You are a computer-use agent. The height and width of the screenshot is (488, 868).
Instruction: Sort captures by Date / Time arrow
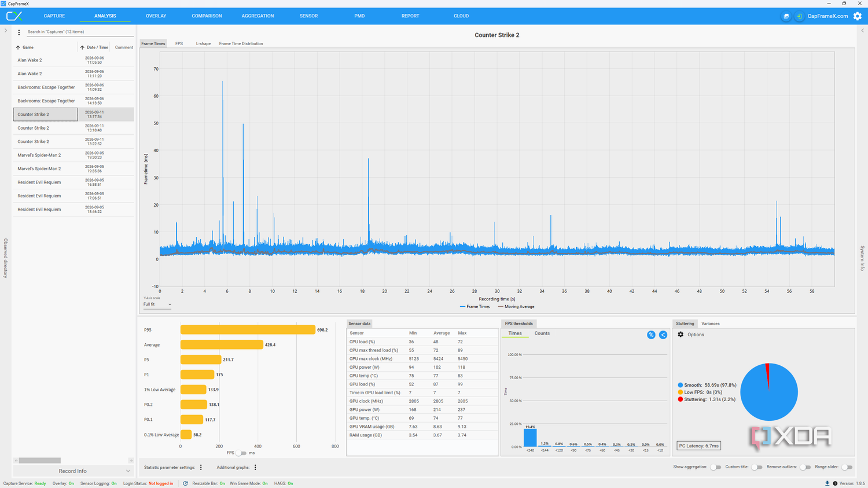coord(82,47)
